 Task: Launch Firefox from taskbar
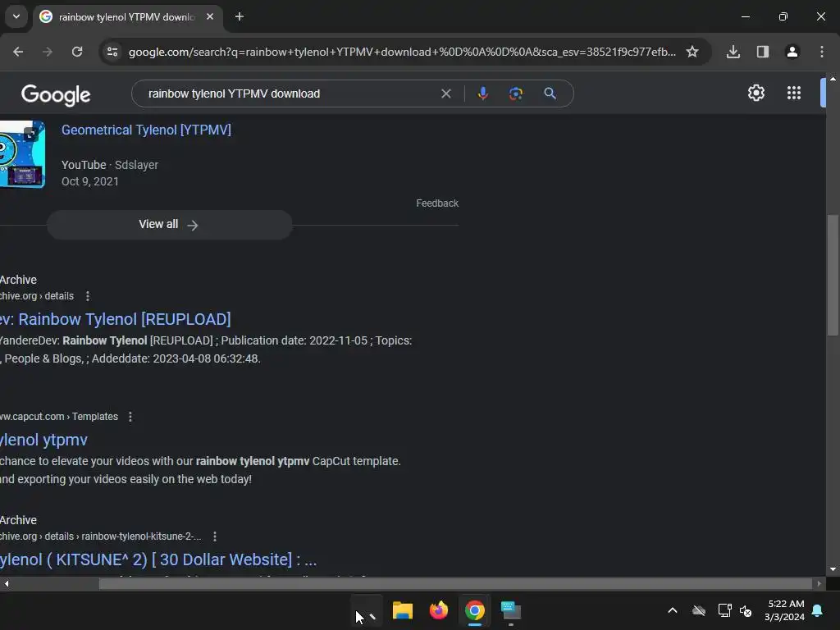click(x=439, y=610)
